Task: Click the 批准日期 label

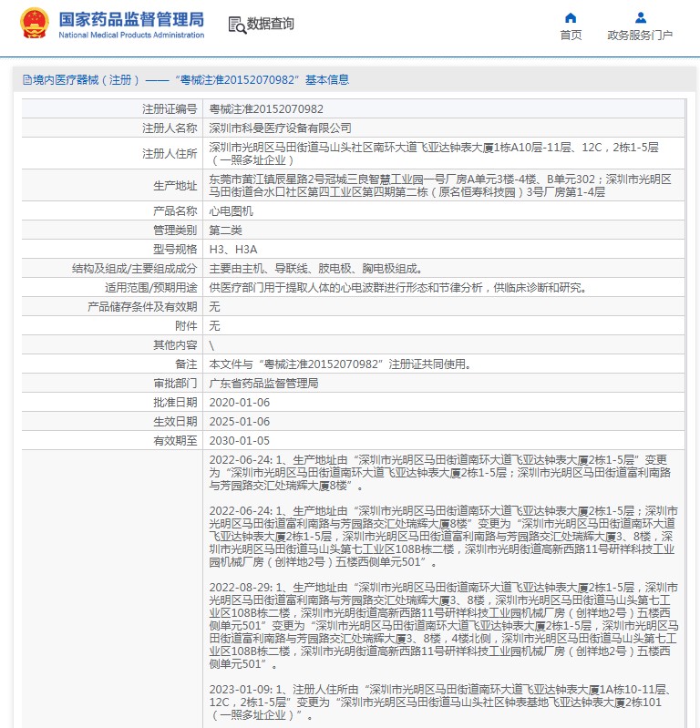Action: (175, 402)
